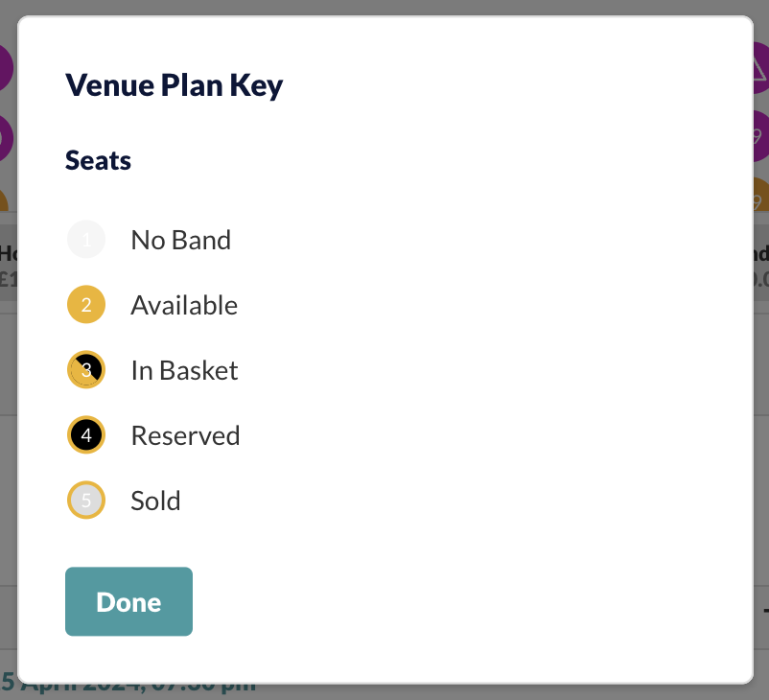Click the In Basket seat icon numbered 3
The image size is (769, 700).
pyautogui.click(x=86, y=370)
